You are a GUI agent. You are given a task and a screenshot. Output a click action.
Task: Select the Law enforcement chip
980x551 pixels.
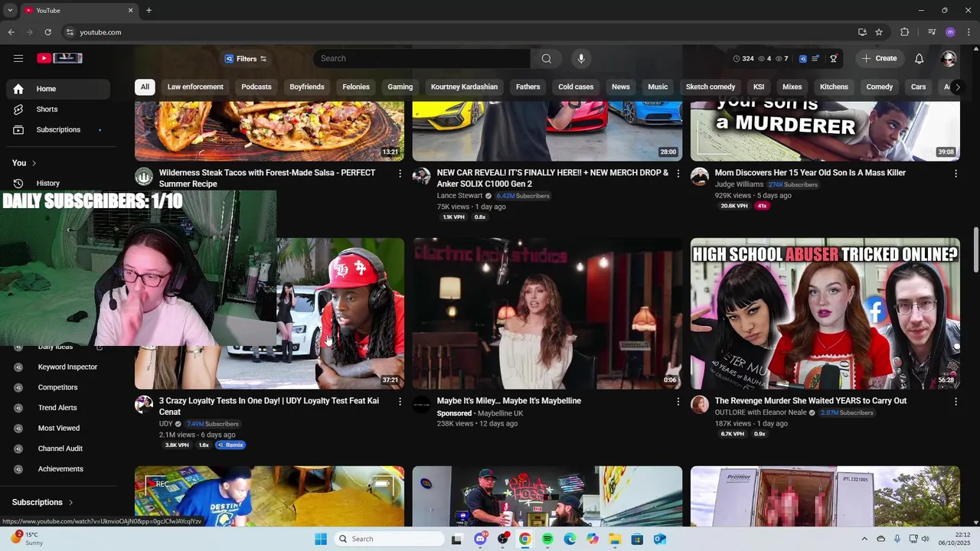195,87
